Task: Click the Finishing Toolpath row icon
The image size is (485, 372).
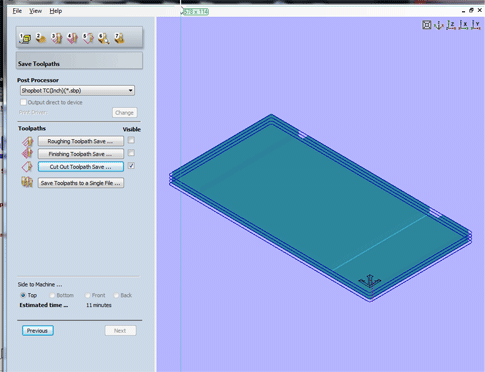Action: 28,153
